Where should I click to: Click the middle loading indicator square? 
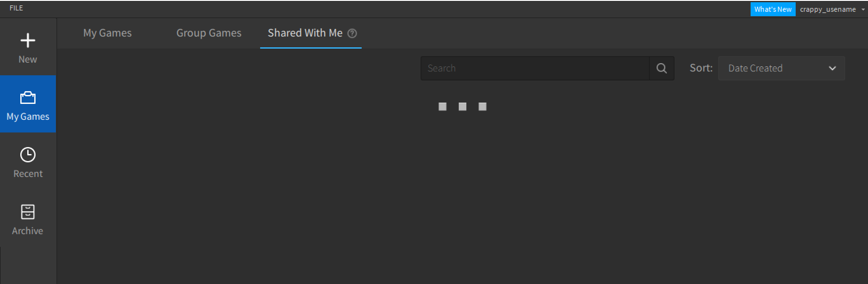(462, 107)
